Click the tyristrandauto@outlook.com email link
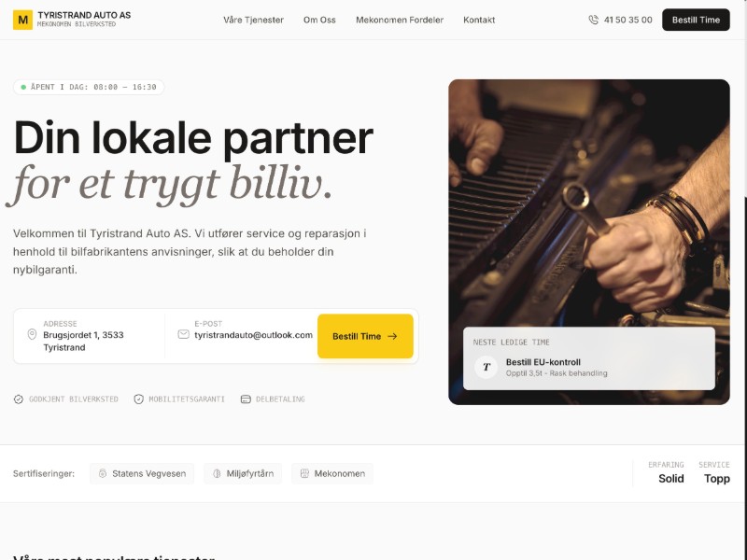The width and height of the screenshot is (747, 560). tap(253, 335)
